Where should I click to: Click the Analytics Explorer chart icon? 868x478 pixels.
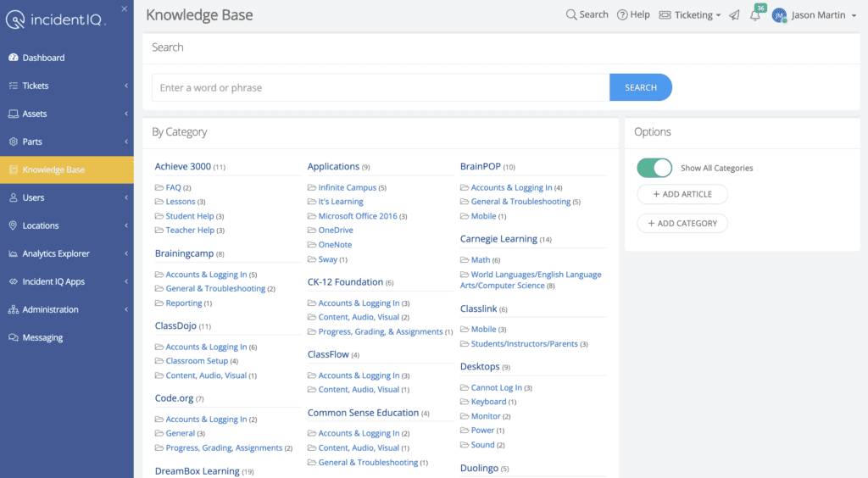(x=14, y=254)
